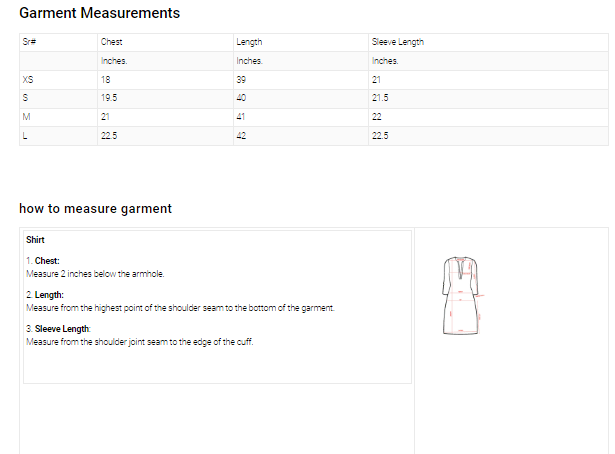The height and width of the screenshot is (454, 615).
Task: Click the '3. Sleeve Length' instruction title
Action: point(58,329)
